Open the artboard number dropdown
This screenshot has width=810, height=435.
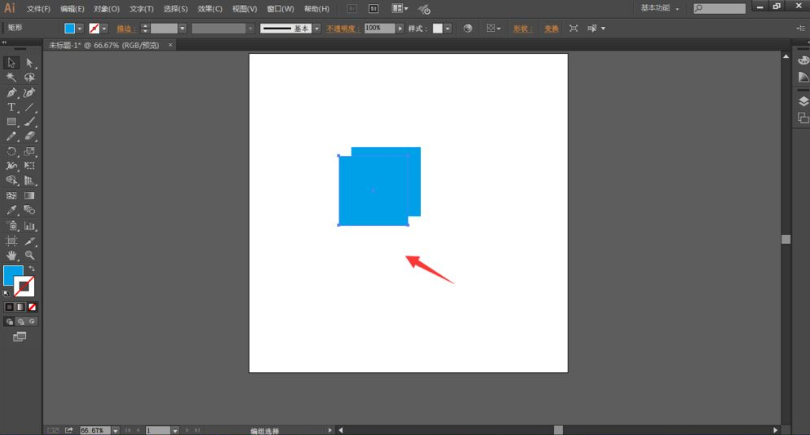pyautogui.click(x=175, y=430)
